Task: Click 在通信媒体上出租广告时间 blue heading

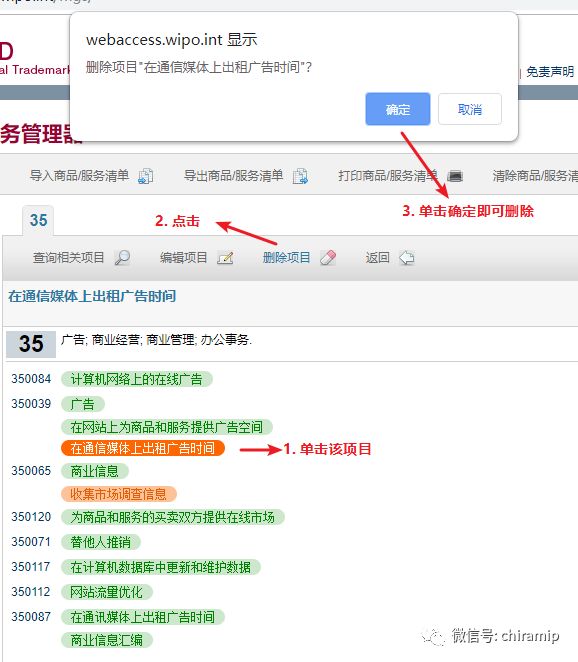Action: [92, 296]
